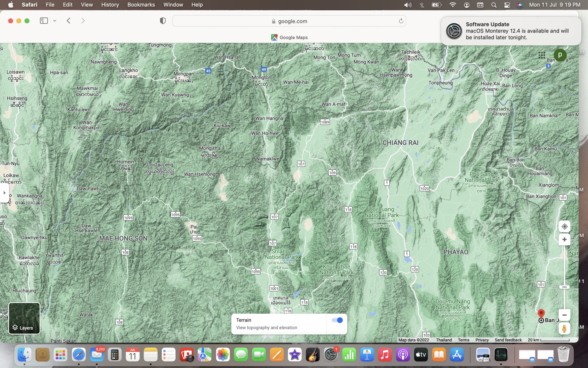Click the Show Your Location button
This screenshot has width=588, height=368.
pyautogui.click(x=564, y=227)
